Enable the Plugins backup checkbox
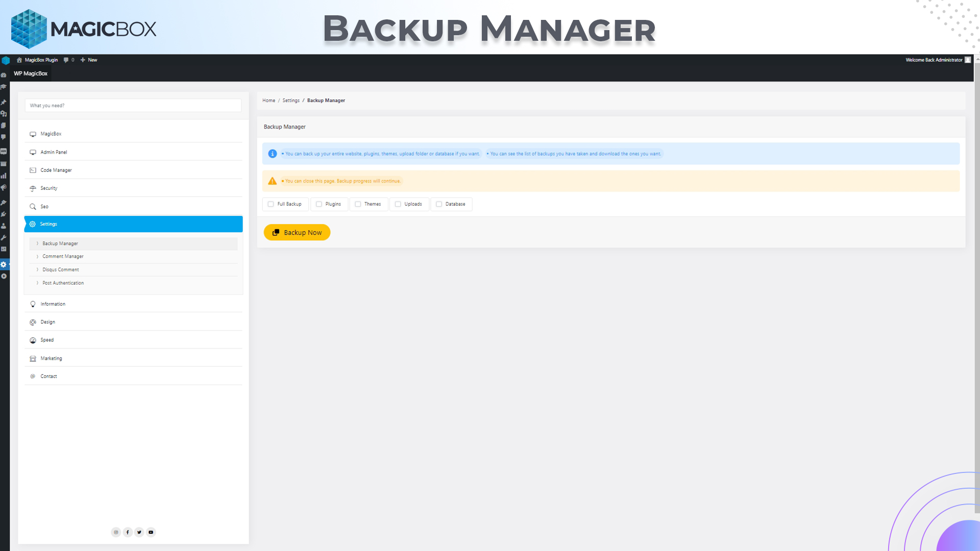This screenshot has height=551, width=980. [318, 204]
